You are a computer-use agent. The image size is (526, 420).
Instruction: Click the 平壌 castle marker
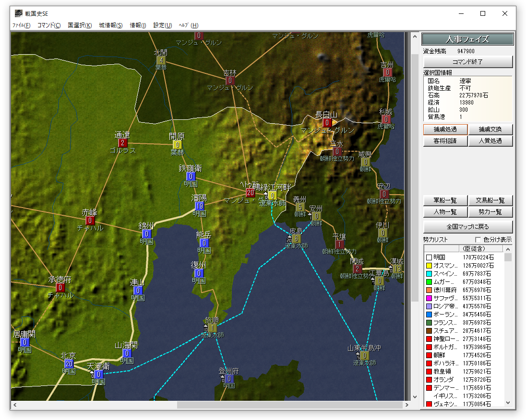(x=339, y=244)
